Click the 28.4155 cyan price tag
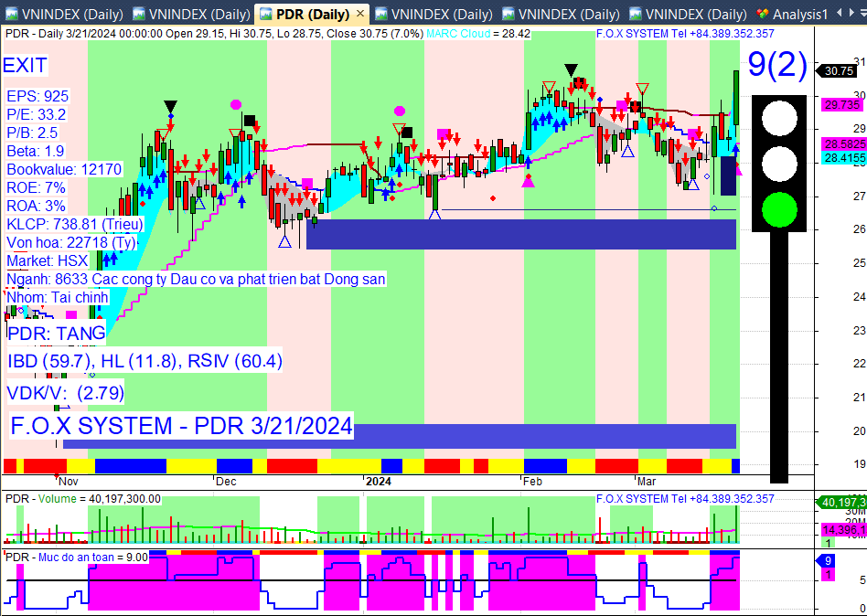Screen dimensions: 867x616 [x=844, y=158]
